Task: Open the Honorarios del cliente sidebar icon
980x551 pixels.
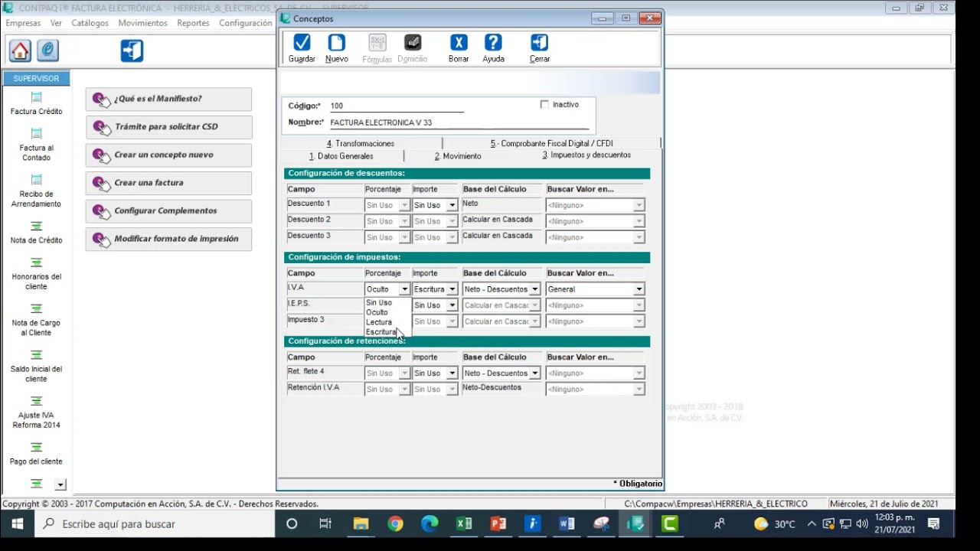Action: coord(36,262)
